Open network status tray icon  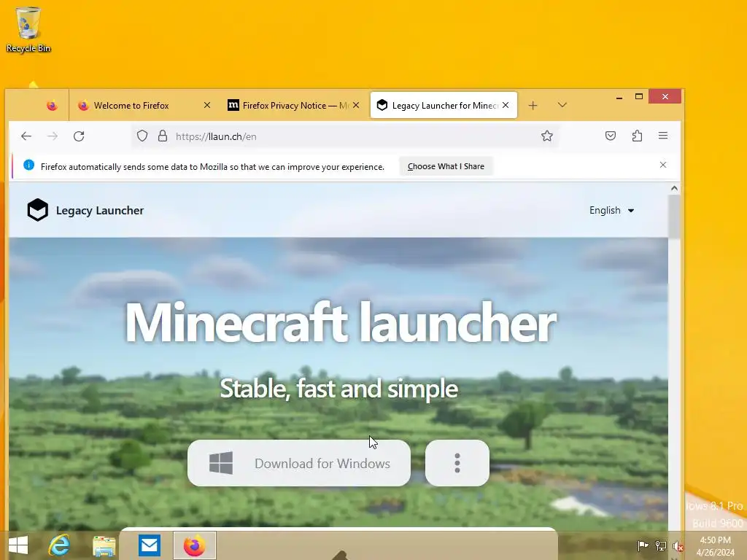[x=661, y=545]
